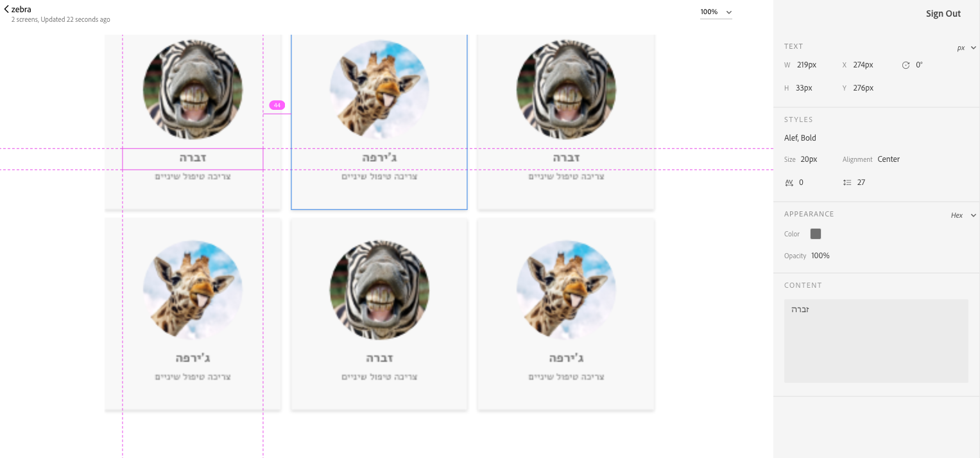Click the rotation value 0°
This screenshot has width=980, height=458.
pos(919,65)
